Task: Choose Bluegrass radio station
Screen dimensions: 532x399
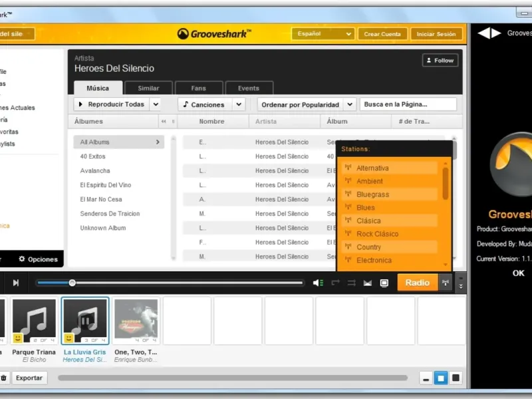Action: tap(390, 194)
